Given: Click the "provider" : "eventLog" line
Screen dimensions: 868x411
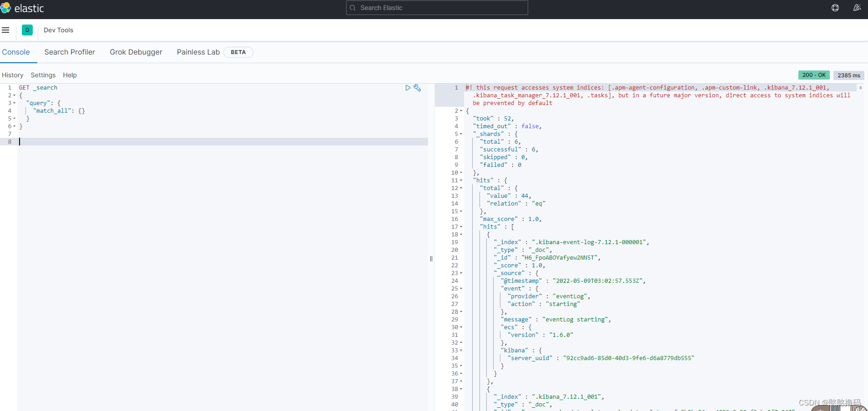Looking at the screenshot, I should 549,296.
